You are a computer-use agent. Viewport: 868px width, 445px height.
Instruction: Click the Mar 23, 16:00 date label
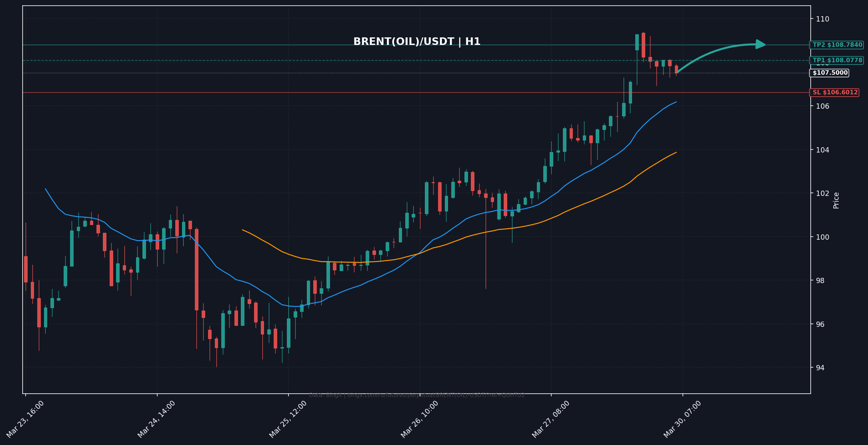pyautogui.click(x=25, y=419)
